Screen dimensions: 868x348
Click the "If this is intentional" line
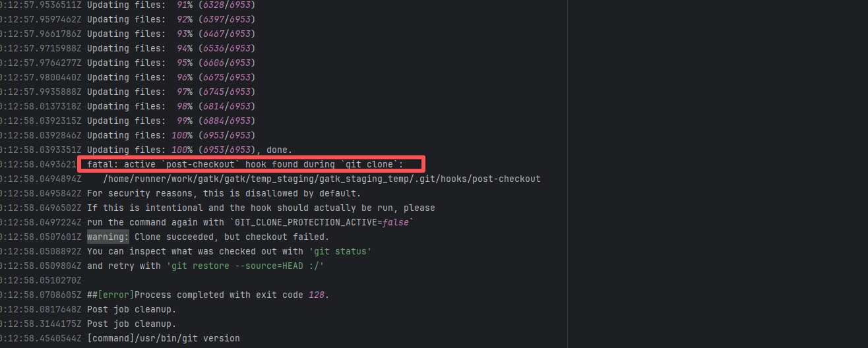coord(261,208)
